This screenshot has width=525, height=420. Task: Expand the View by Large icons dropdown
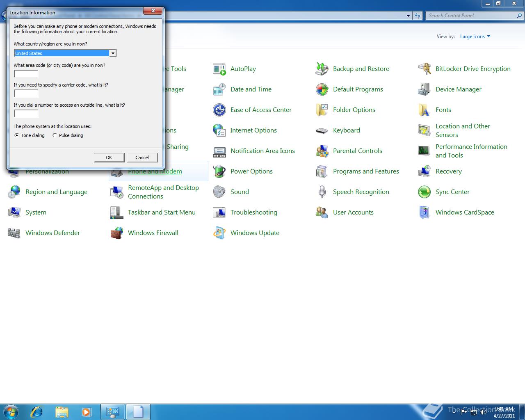tap(475, 37)
